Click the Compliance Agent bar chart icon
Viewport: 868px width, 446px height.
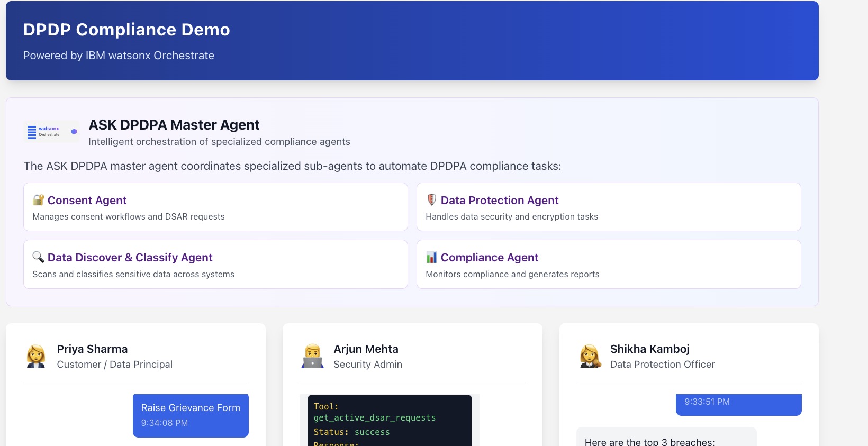[x=431, y=257]
